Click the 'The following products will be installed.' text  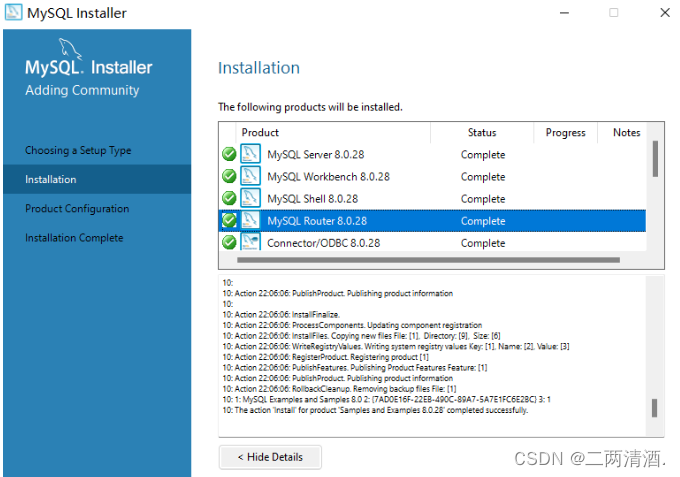click(x=310, y=107)
